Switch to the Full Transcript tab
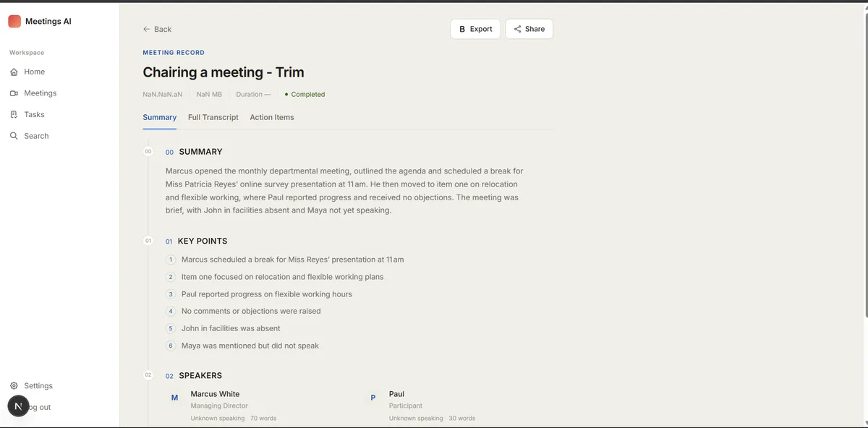Screen dimensions: 868x428 click(x=213, y=117)
